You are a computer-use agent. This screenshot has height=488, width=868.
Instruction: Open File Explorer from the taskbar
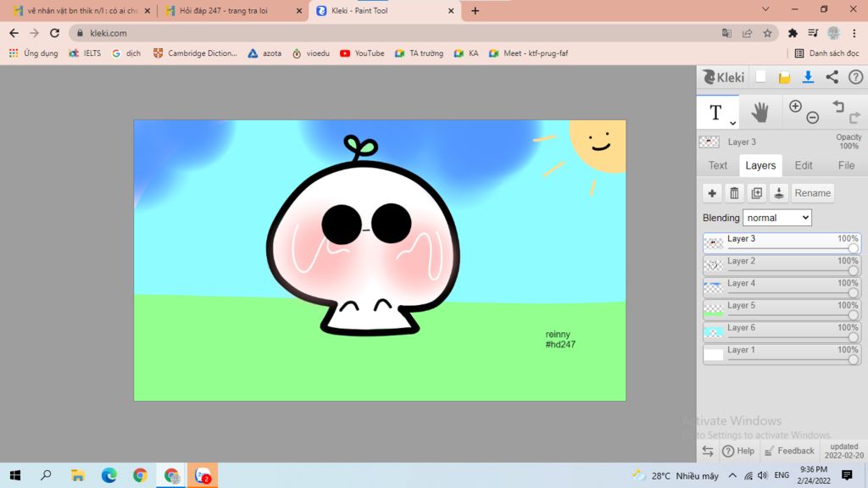tap(77, 475)
